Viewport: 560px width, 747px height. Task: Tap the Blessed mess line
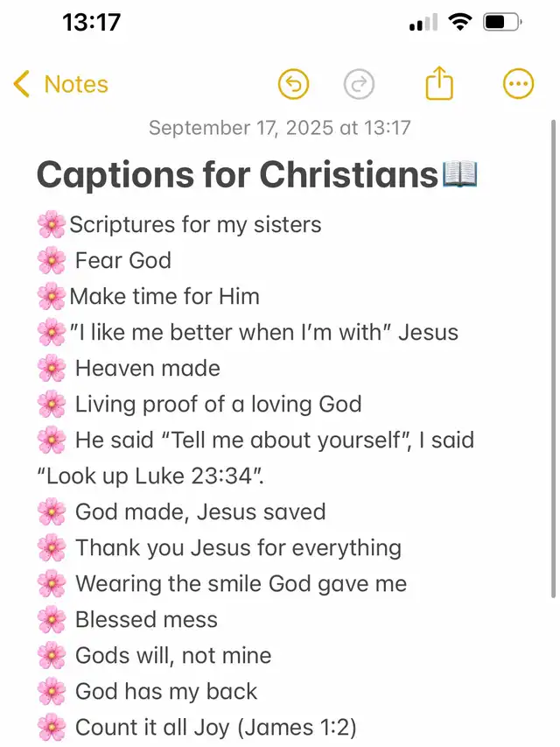tap(146, 620)
